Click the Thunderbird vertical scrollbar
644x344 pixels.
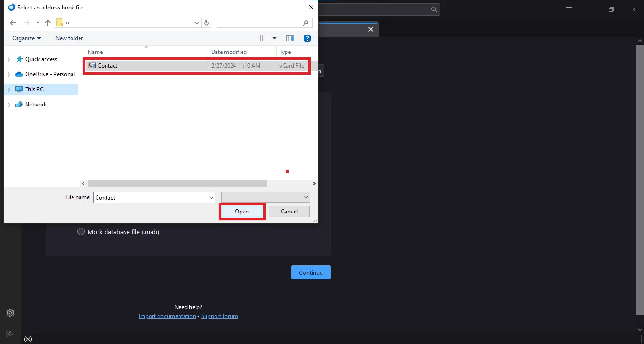(639, 180)
